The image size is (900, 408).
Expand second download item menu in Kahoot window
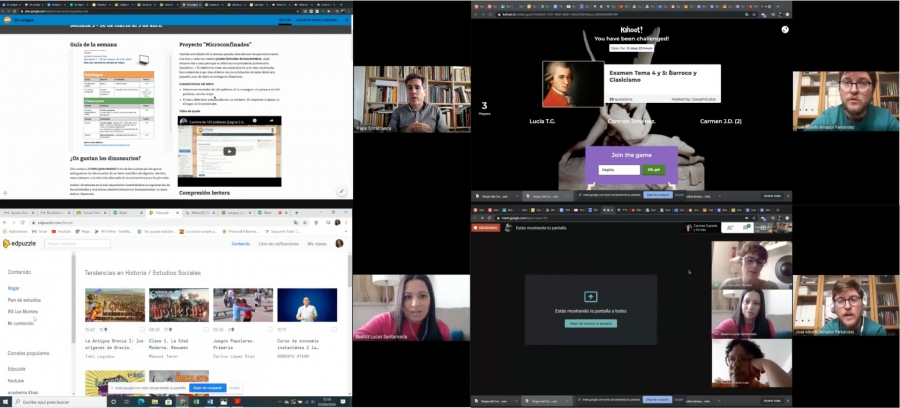click(567, 196)
